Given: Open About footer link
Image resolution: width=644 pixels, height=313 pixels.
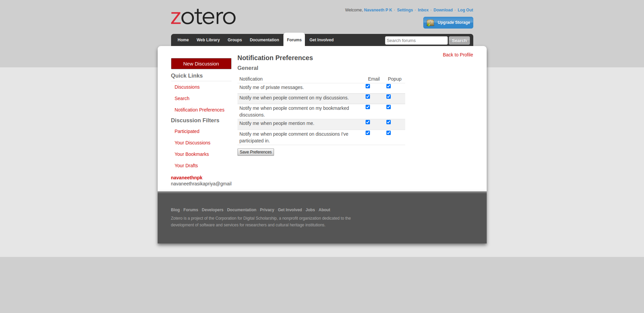Looking at the screenshot, I should click(324, 210).
